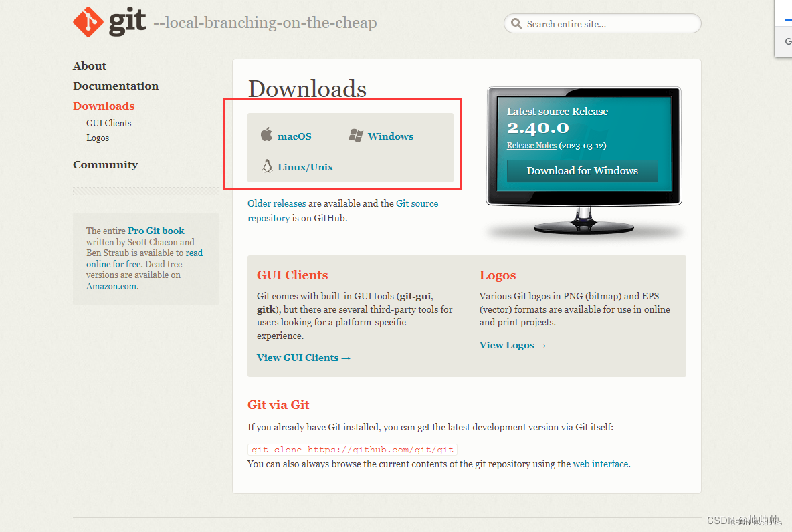Viewport: 792px width, 532px height.
Task: Click the local-branching-on-the-cheap tagline
Action: (x=265, y=23)
